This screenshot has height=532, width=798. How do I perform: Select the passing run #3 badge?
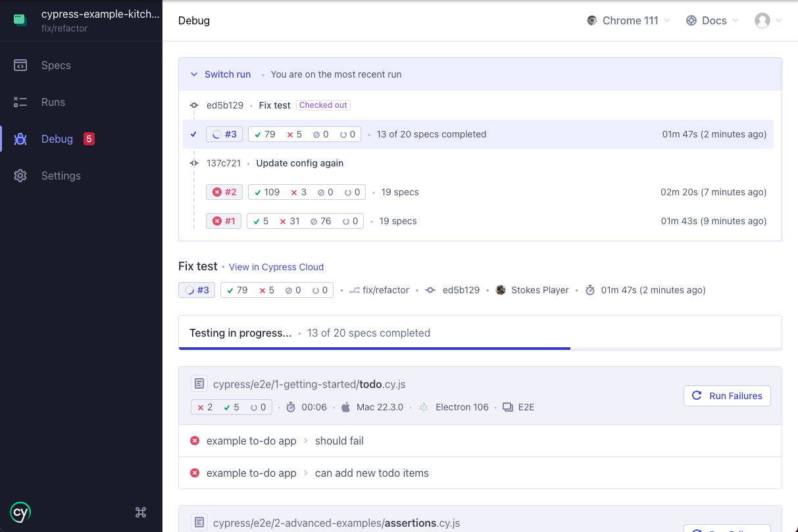pyautogui.click(x=224, y=133)
